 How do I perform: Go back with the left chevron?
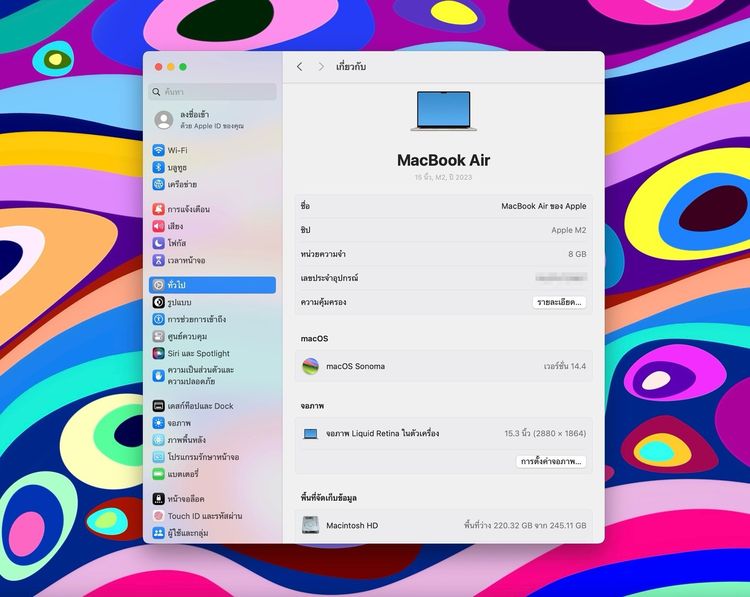click(x=299, y=66)
